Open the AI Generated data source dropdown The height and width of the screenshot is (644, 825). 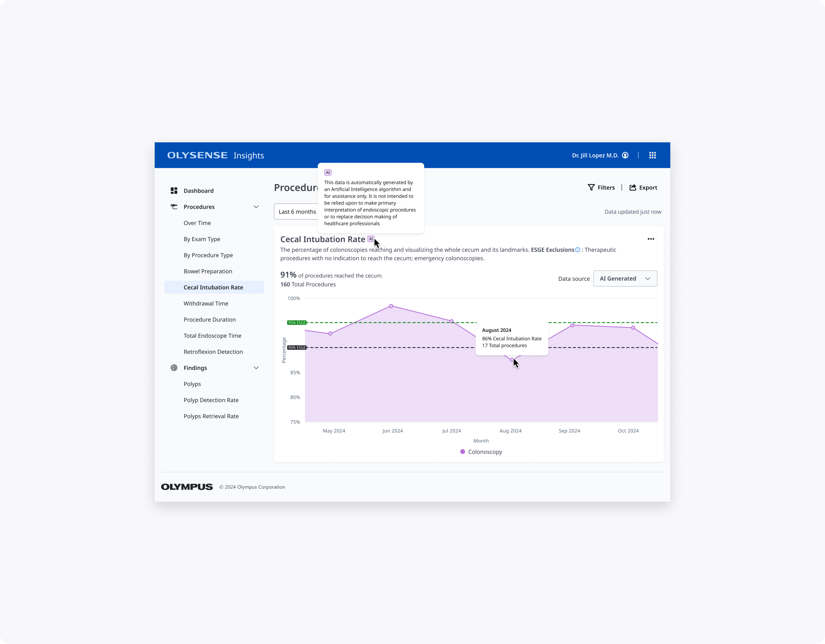click(x=625, y=279)
